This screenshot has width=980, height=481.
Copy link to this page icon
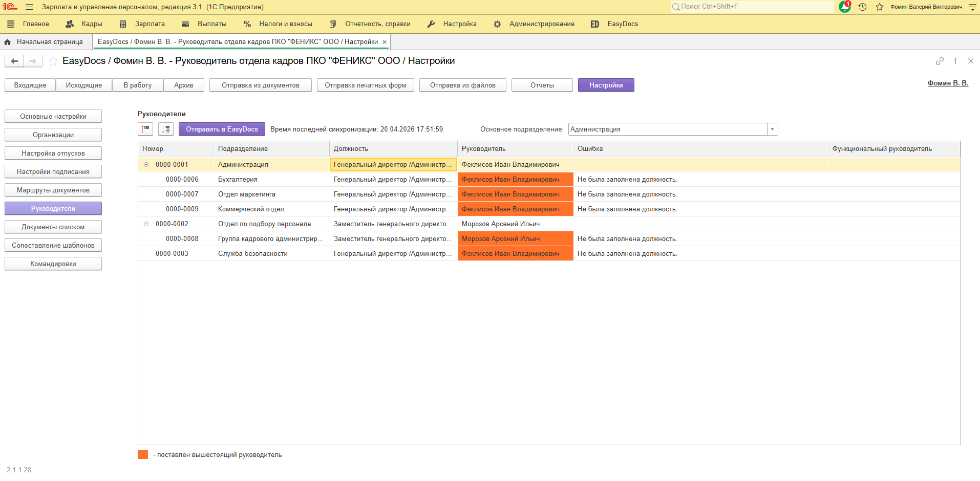point(940,61)
